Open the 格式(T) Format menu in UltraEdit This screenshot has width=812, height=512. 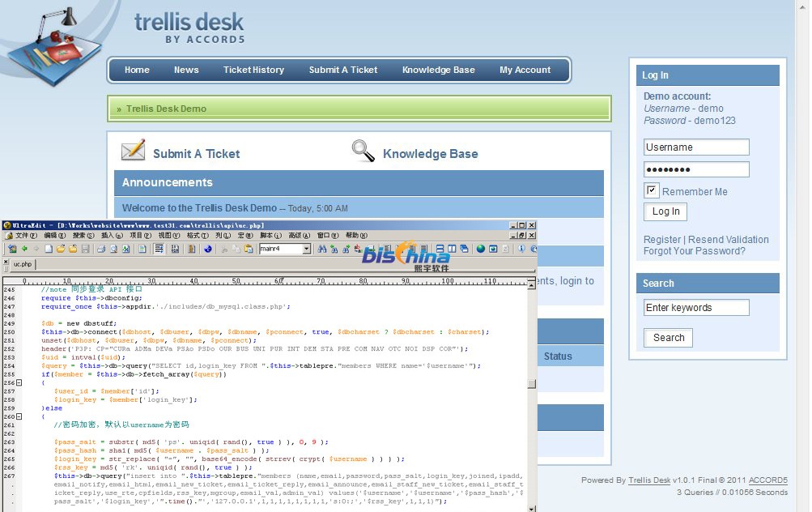coord(197,235)
